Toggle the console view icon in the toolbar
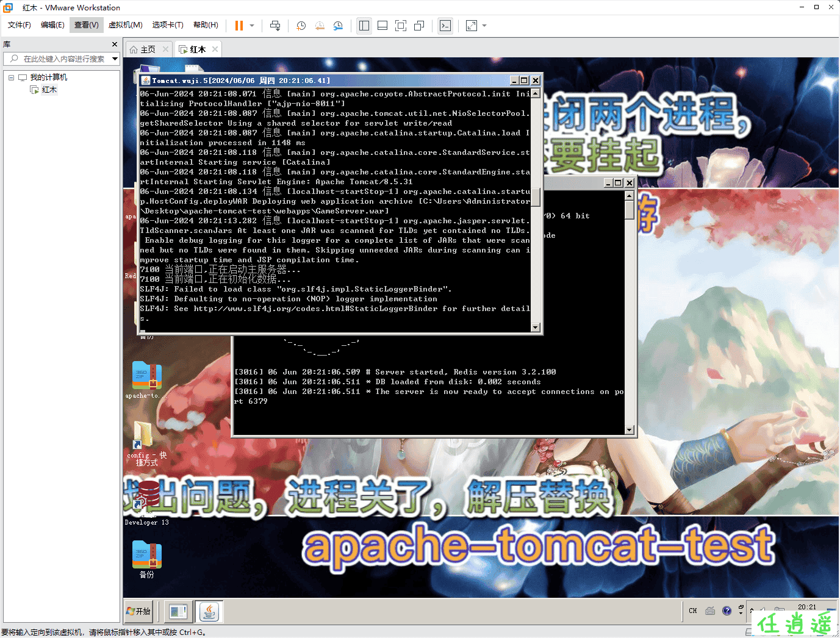Image resolution: width=840 pixels, height=638 pixels. (x=445, y=26)
